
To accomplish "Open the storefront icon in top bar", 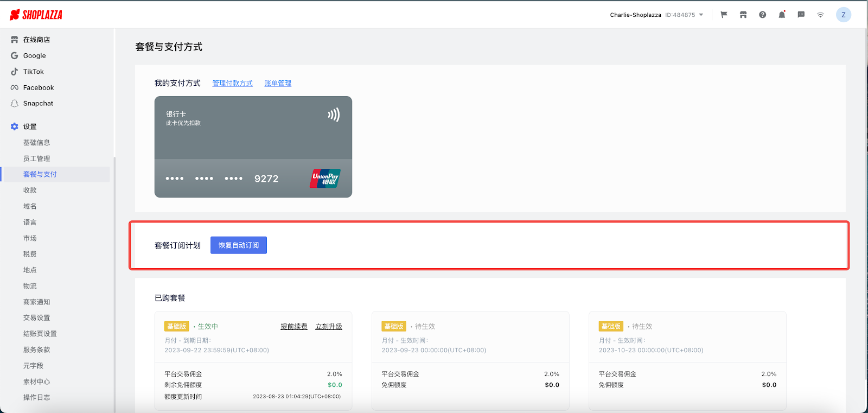I will (743, 15).
